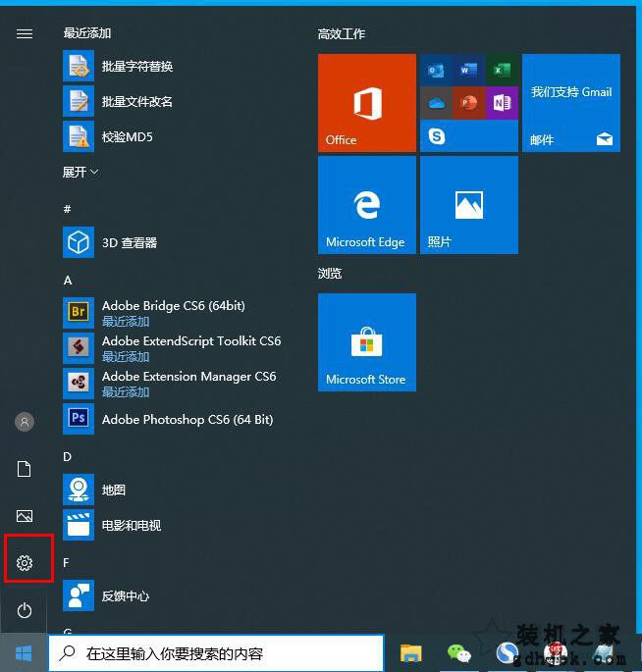
Task: Click the Power button in sidebar
Action: coord(25,610)
